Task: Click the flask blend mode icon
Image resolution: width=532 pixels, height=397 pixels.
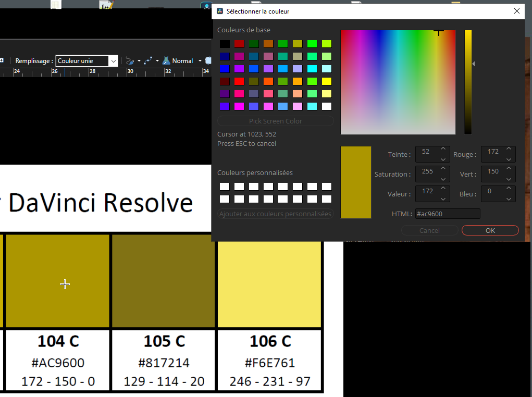Action: (166, 61)
